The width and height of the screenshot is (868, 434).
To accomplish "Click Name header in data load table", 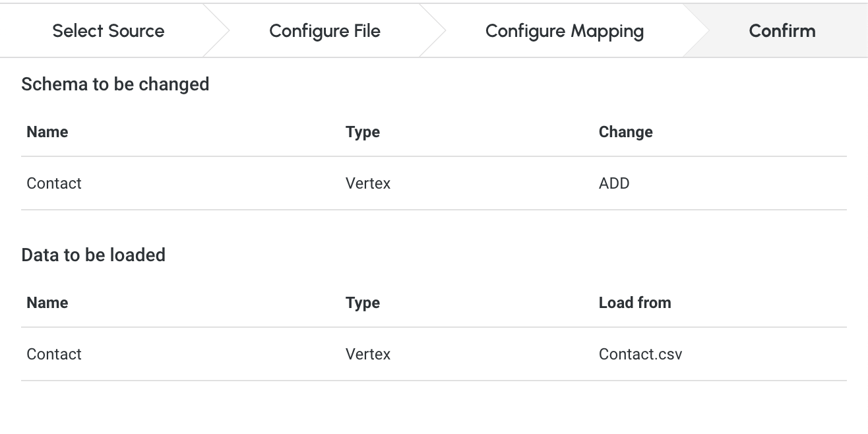I will coord(47,303).
